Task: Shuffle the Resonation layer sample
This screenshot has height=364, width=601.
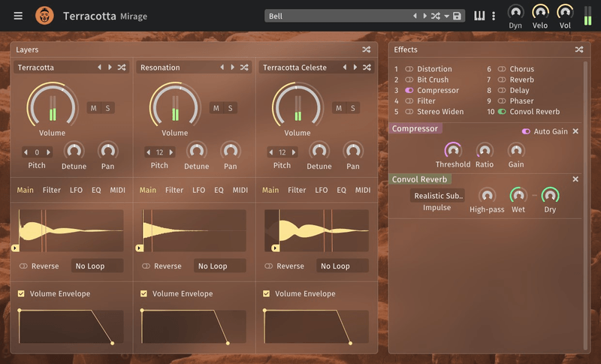Action: [244, 68]
